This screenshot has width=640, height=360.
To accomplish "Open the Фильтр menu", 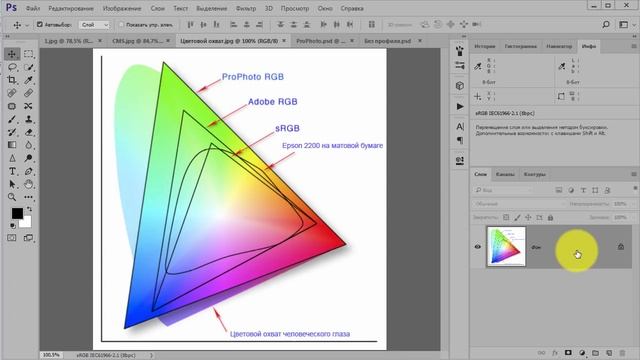I will (246, 8).
